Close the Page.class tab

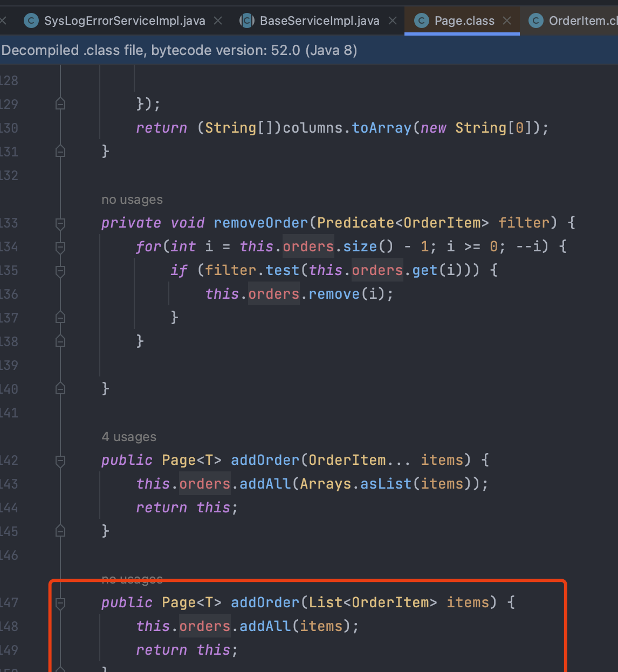[x=507, y=21]
